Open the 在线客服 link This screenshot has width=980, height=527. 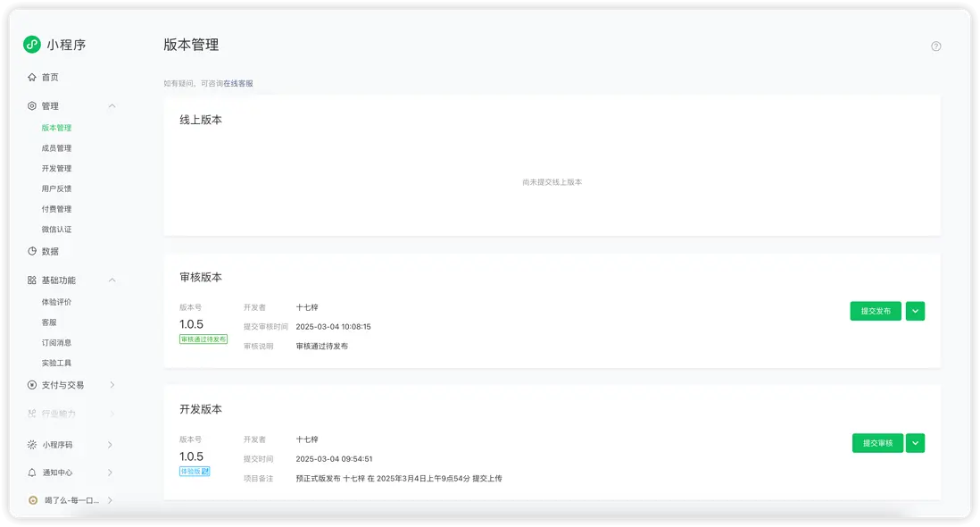[x=238, y=83]
